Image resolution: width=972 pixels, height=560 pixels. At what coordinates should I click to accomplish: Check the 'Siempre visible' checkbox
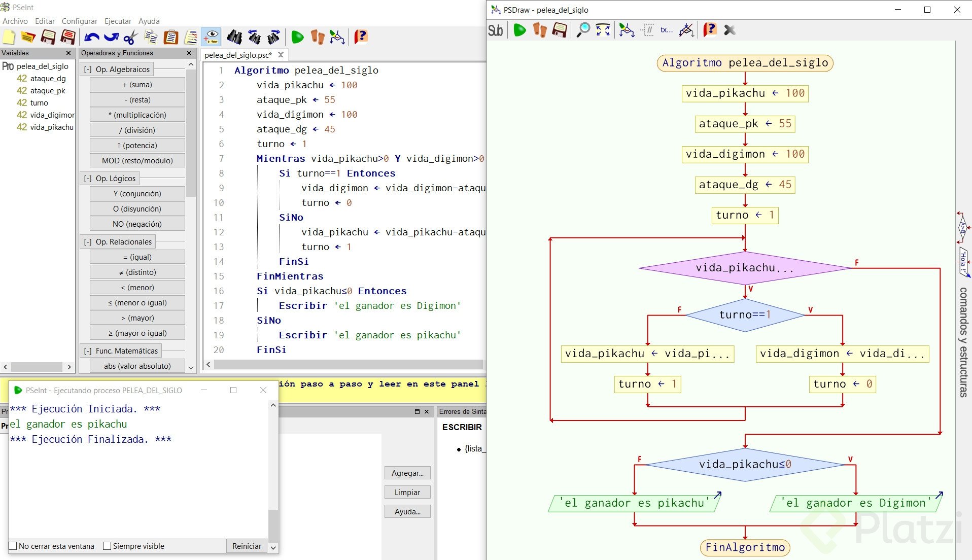click(107, 546)
